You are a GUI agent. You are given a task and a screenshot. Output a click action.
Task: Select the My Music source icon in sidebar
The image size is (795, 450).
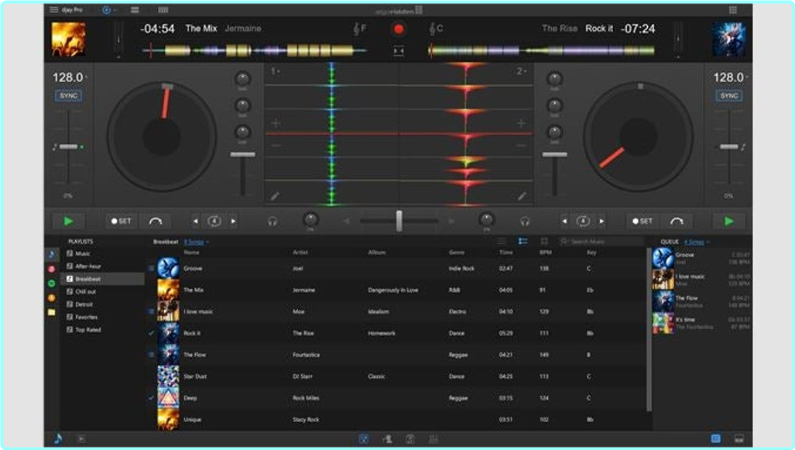point(52,254)
